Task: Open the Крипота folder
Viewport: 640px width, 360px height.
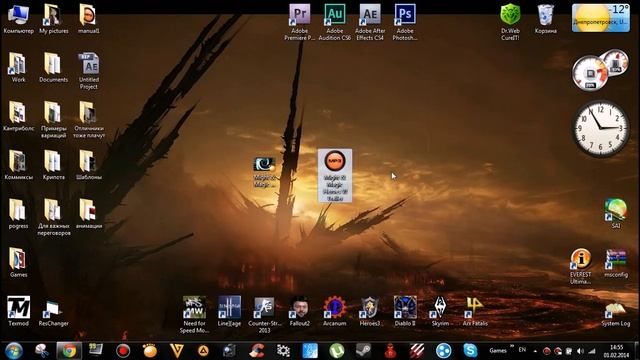Action: pyautogui.click(x=53, y=165)
